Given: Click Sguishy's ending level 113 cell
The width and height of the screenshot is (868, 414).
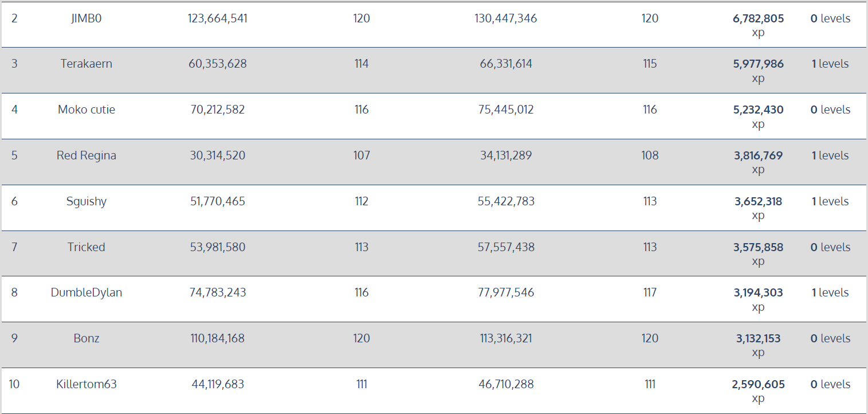Looking at the screenshot, I should point(650,201).
